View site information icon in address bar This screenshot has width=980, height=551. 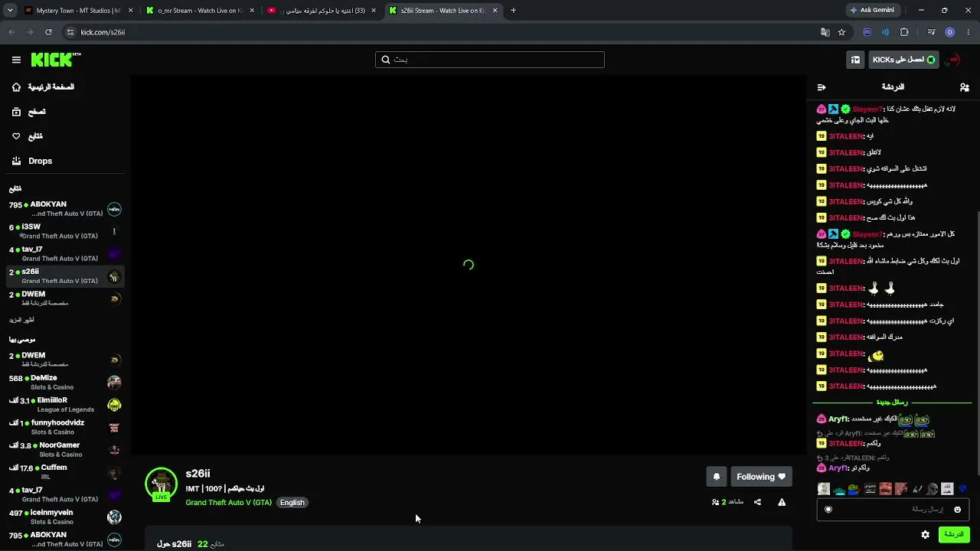pos(70,32)
